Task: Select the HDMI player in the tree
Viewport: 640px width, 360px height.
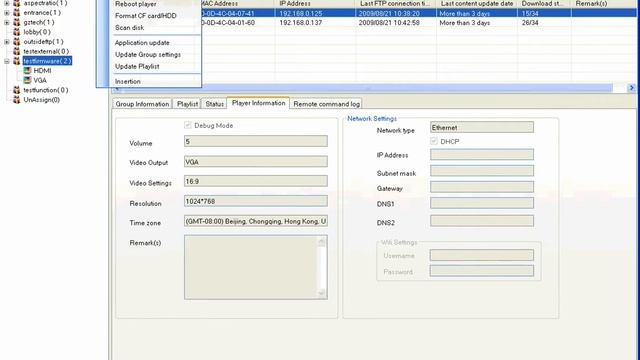Action: click(x=42, y=71)
